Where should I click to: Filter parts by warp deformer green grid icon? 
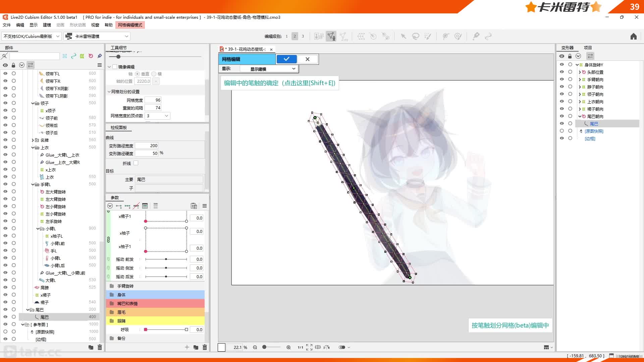82,56
